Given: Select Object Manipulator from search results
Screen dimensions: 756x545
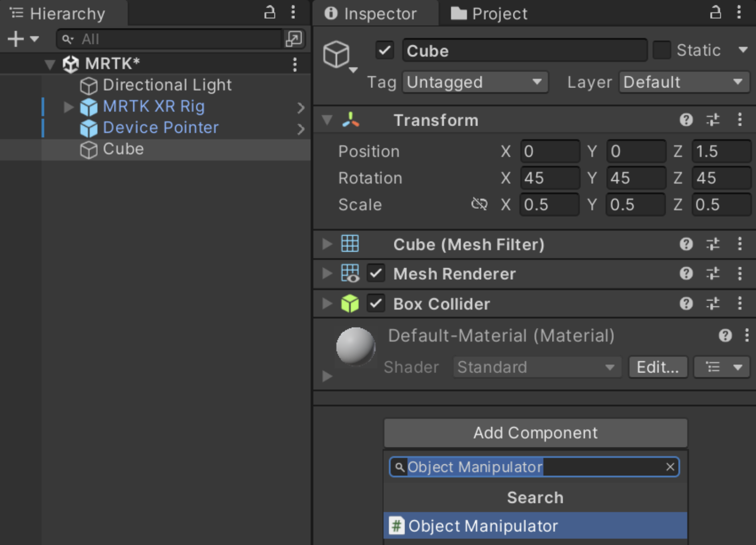Looking at the screenshot, I should (x=536, y=526).
